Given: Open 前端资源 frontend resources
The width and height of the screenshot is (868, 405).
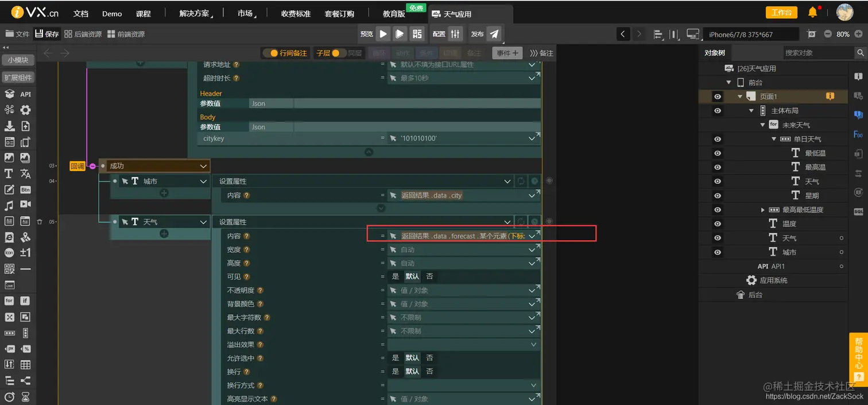Looking at the screenshot, I should (x=126, y=34).
